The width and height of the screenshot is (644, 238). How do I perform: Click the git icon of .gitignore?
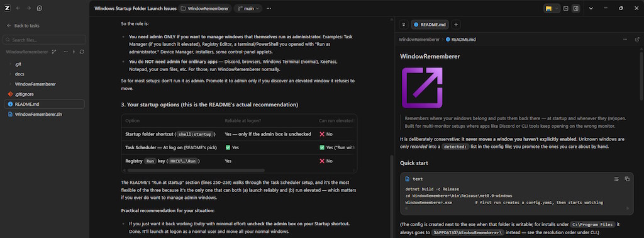tap(10, 94)
